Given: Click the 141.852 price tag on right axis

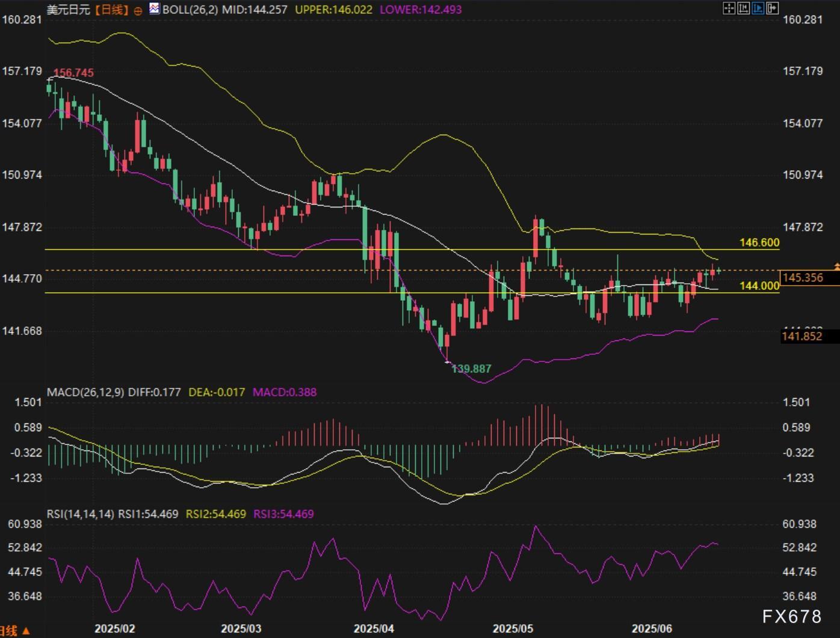Looking at the screenshot, I should tap(802, 336).
